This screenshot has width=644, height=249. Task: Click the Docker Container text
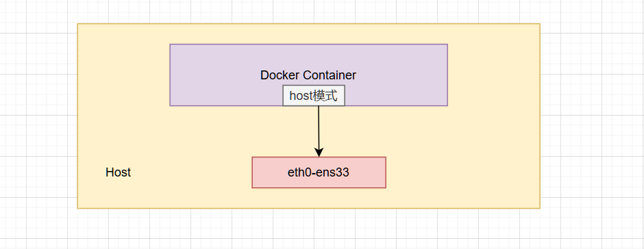pyautogui.click(x=308, y=75)
